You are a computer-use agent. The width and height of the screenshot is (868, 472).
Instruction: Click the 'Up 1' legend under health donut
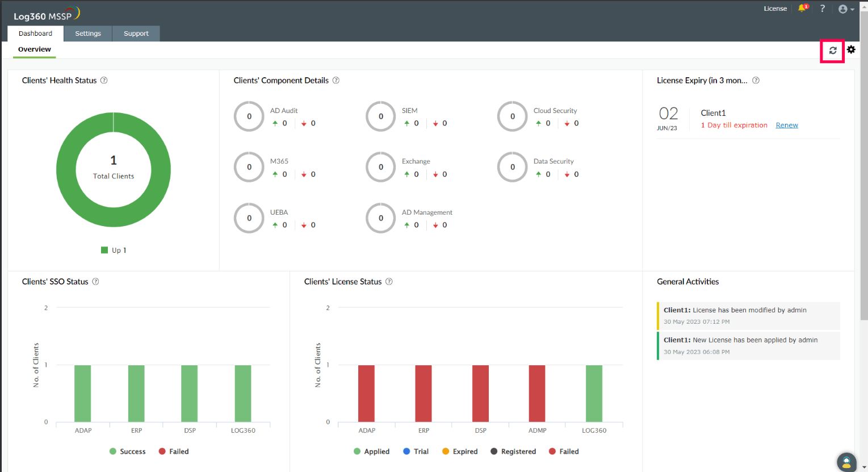click(x=114, y=250)
